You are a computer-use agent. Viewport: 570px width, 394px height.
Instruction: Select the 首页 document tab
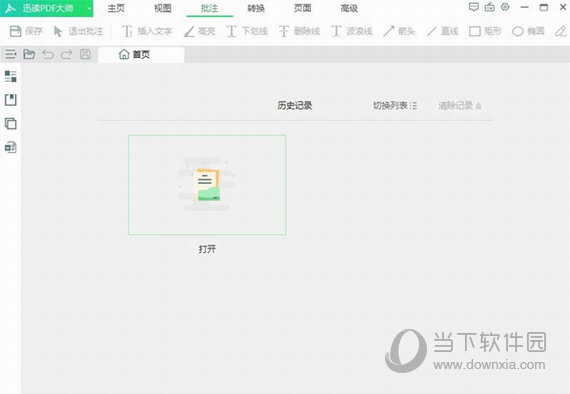point(141,55)
